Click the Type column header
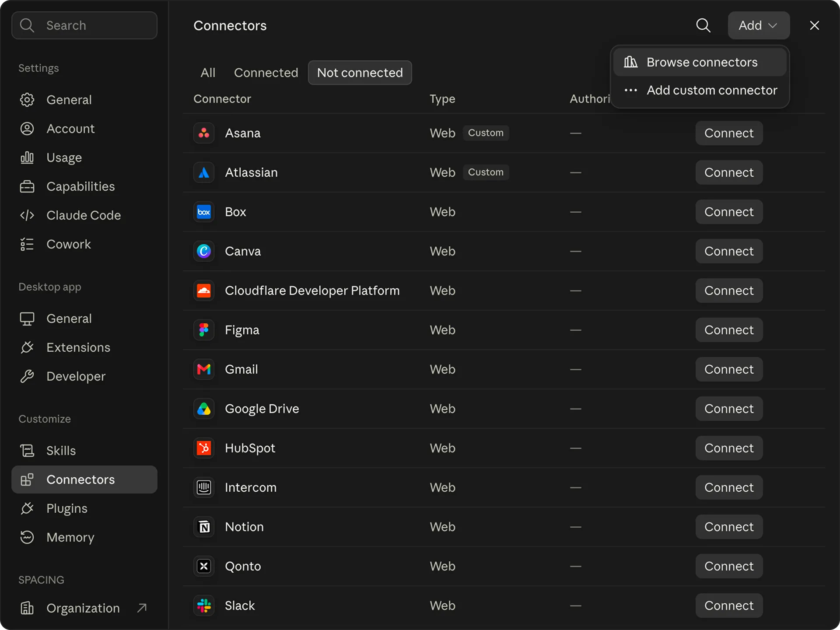 [x=442, y=99]
